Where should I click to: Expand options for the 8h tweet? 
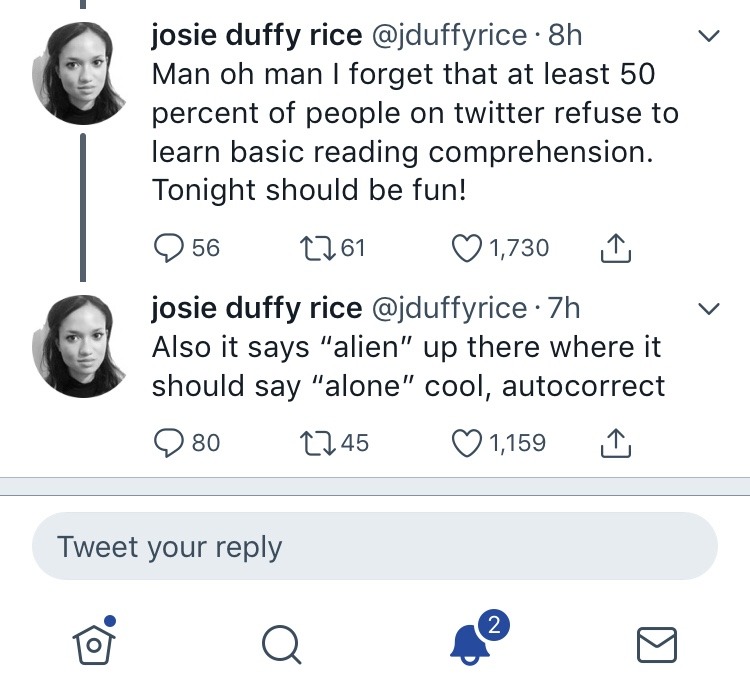click(x=708, y=37)
